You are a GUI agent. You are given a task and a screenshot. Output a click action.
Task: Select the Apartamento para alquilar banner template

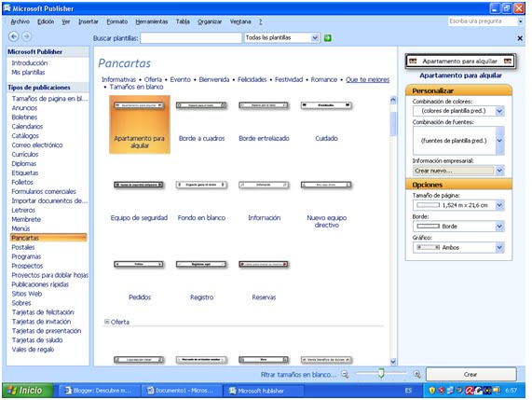140,124
